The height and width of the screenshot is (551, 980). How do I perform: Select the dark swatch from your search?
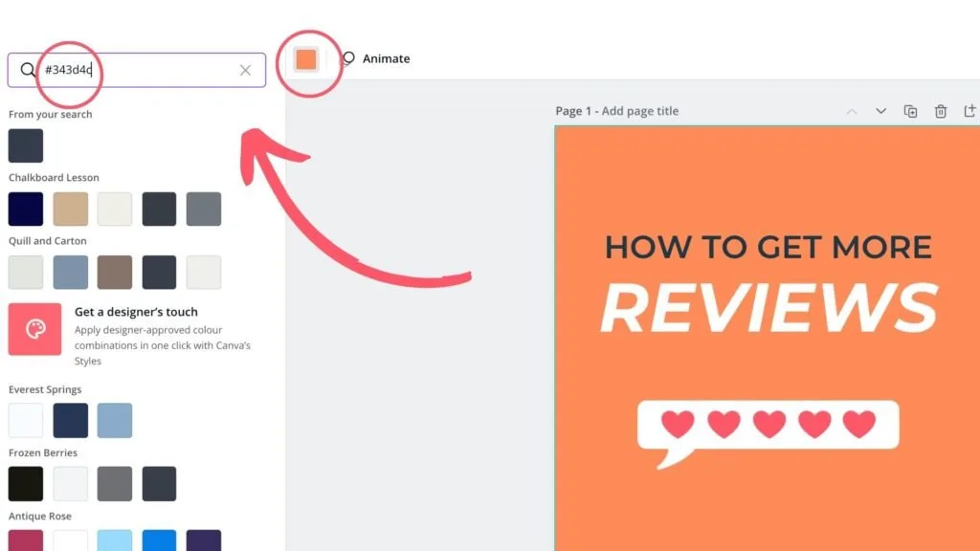coord(25,144)
